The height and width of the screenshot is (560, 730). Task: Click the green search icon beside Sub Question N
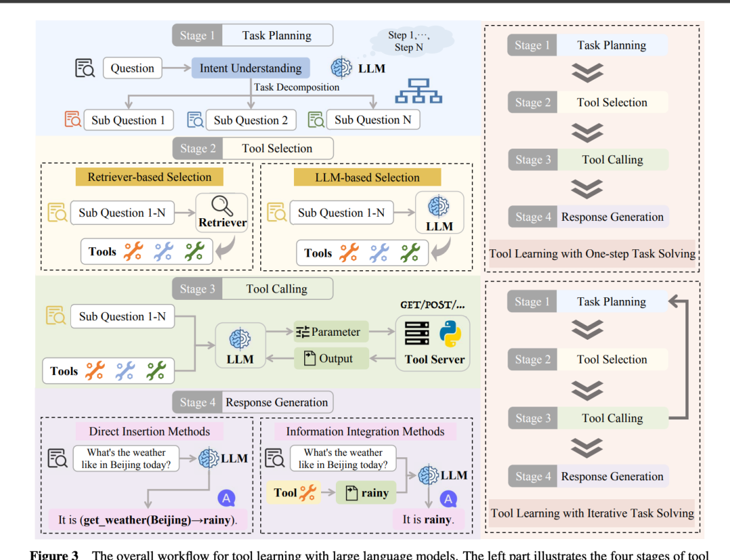(x=316, y=120)
